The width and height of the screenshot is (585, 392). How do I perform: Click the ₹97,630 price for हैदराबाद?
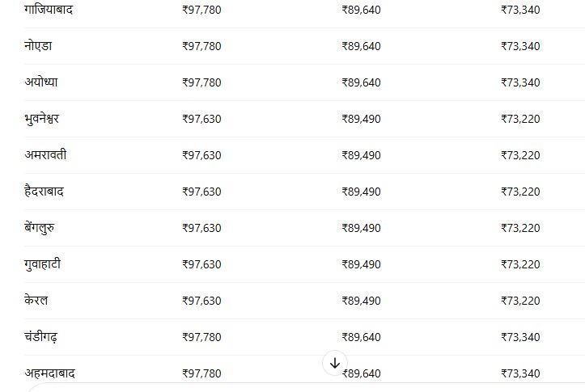(x=201, y=192)
